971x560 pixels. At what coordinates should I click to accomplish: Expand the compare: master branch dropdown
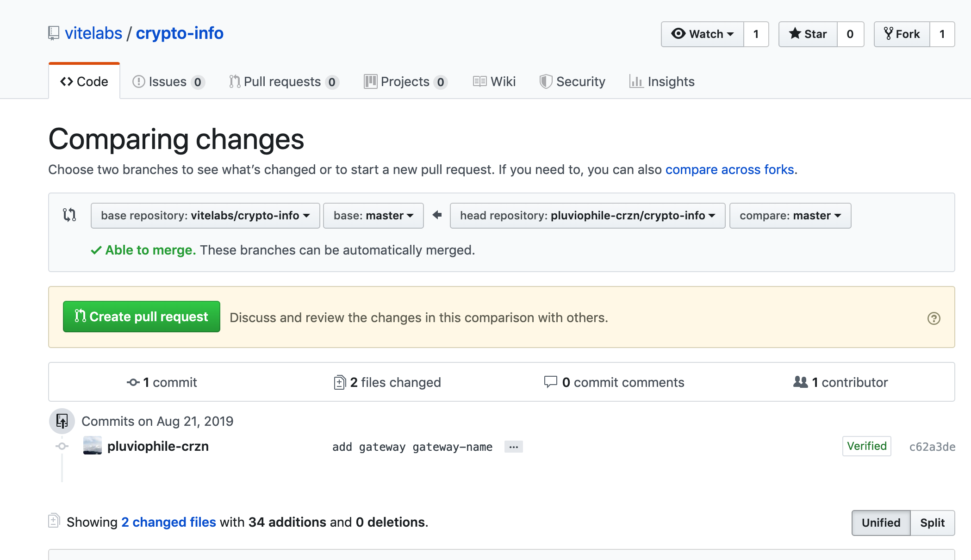tap(790, 216)
